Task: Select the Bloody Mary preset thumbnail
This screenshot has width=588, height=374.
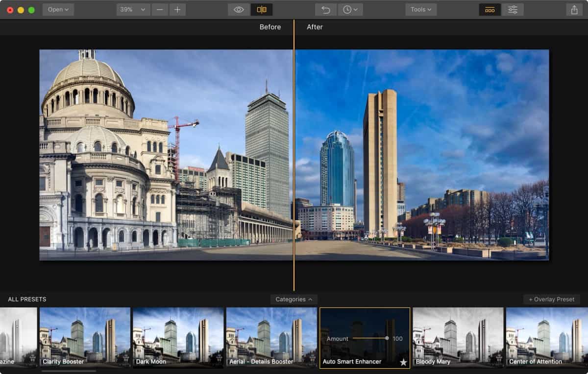Action: pyautogui.click(x=458, y=338)
